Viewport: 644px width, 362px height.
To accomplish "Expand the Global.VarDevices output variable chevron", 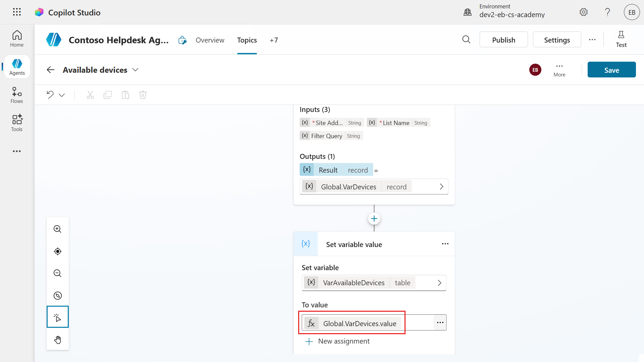I will tap(441, 187).
